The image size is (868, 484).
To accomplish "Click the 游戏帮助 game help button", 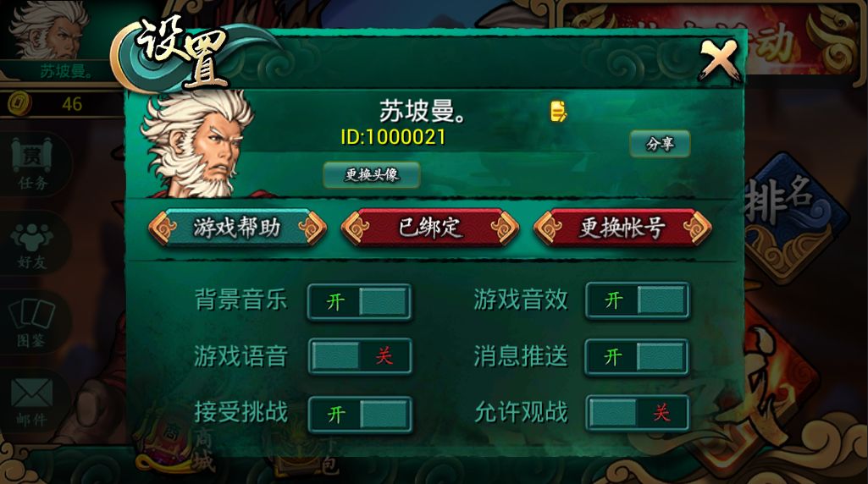I will point(237,228).
